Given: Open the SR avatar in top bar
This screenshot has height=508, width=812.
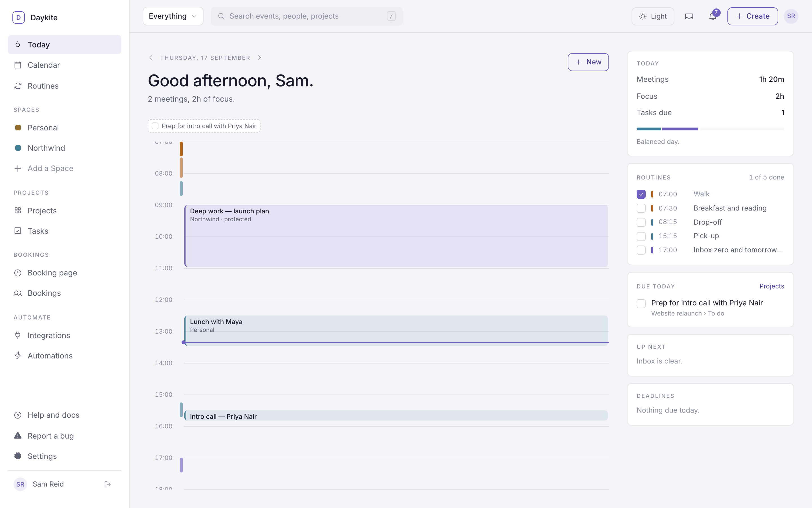Looking at the screenshot, I should (x=791, y=16).
